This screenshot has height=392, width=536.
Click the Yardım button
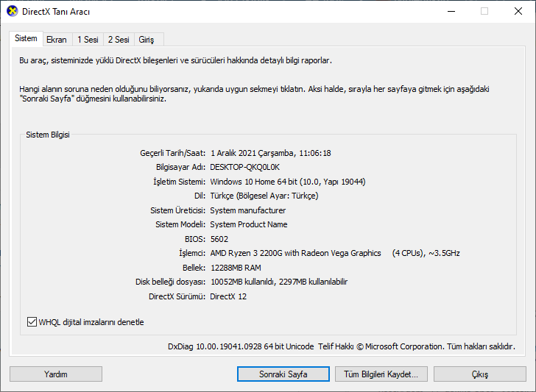point(56,374)
